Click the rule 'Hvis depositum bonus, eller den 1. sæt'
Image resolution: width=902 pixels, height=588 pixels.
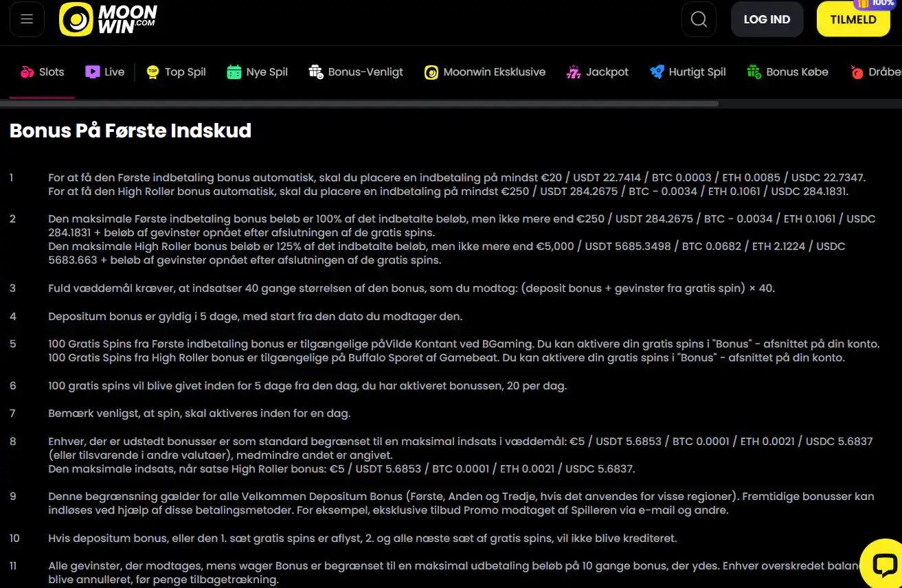[363, 538]
